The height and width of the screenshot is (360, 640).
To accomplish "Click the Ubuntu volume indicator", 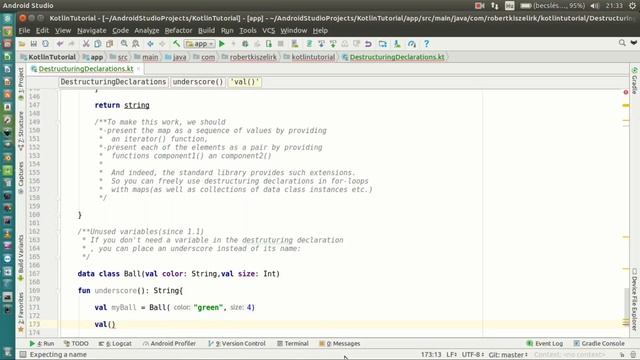I will tap(595, 6).
